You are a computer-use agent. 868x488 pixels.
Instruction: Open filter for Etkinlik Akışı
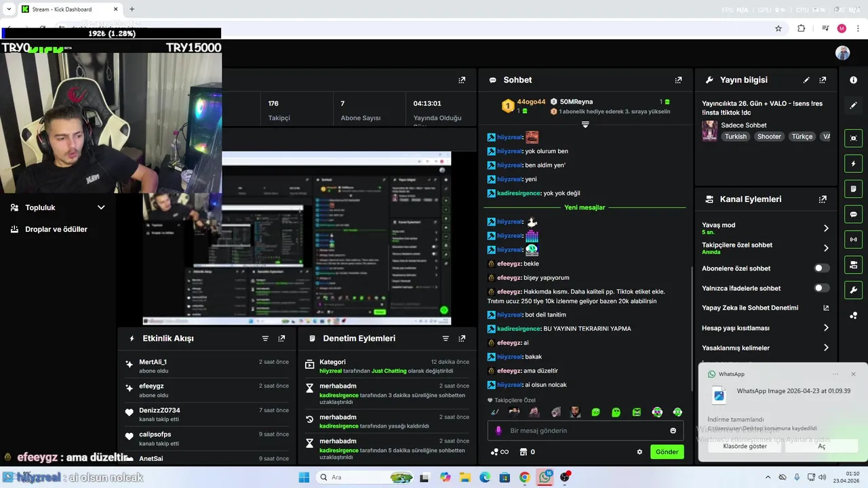(265, 338)
